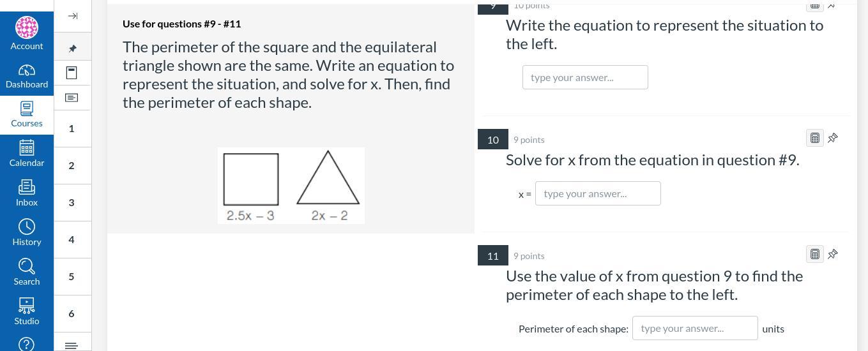Pin question 10
Viewport: 868px width, 351px height.
pyautogui.click(x=833, y=138)
